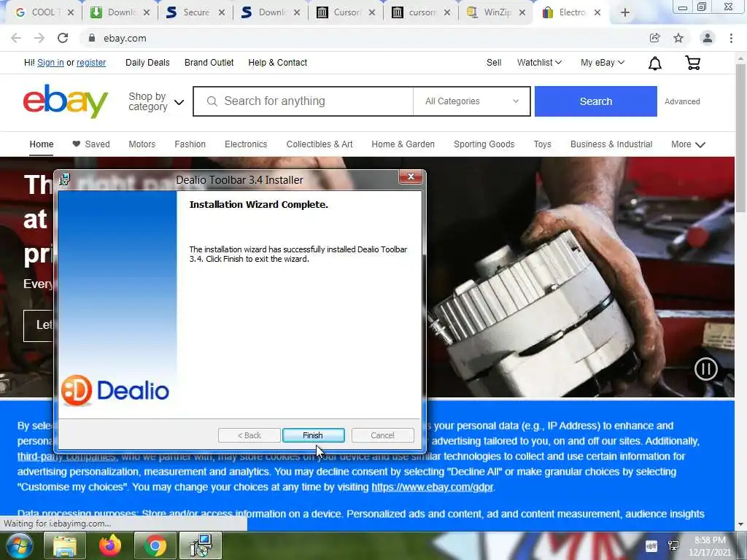Image resolution: width=747 pixels, height=560 pixels.
Task: Click Cancel in the Dealio installer
Action: [x=382, y=435]
